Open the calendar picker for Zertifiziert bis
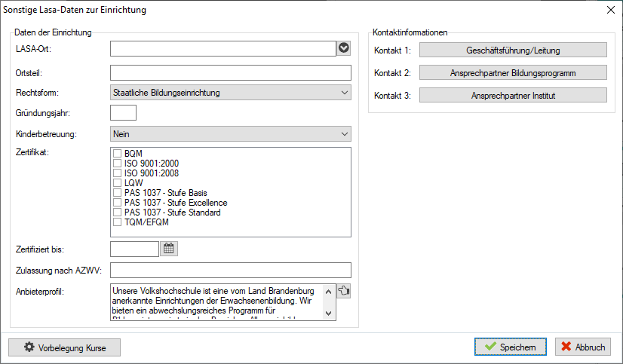This screenshot has height=364, width=623. pos(169,249)
